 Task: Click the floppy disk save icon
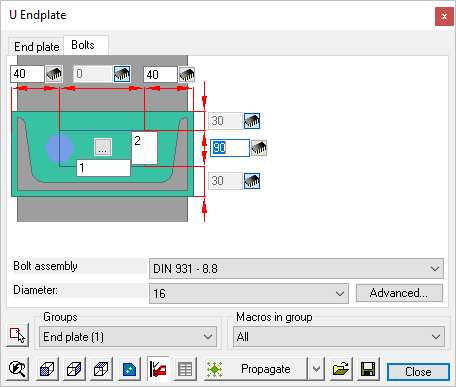click(x=368, y=369)
